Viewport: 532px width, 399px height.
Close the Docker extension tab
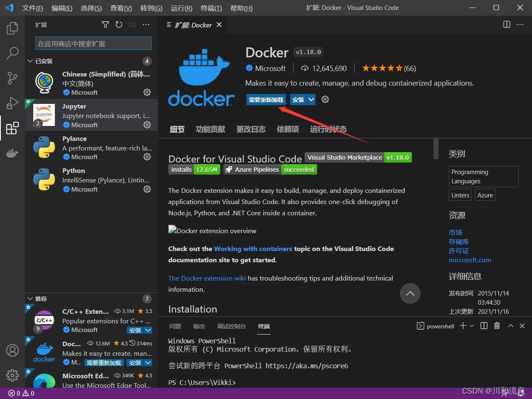219,25
